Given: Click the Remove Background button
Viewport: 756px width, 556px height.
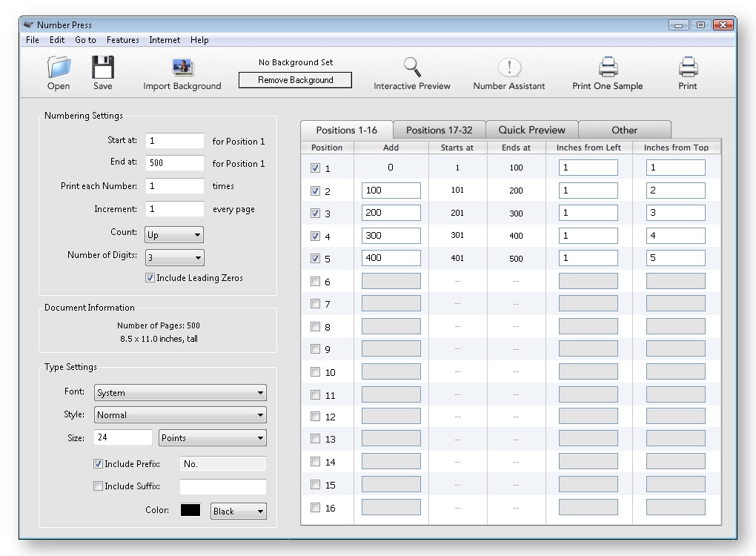Looking at the screenshot, I should (294, 79).
